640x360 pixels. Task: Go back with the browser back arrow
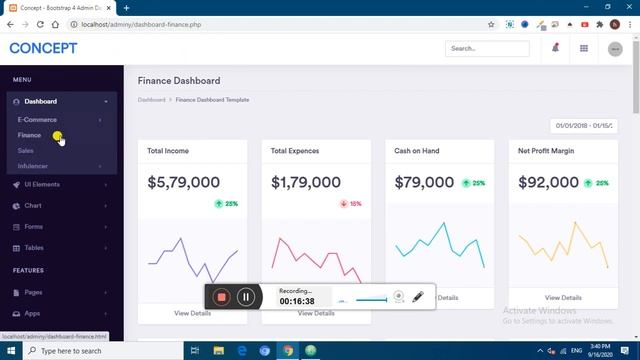(10, 24)
